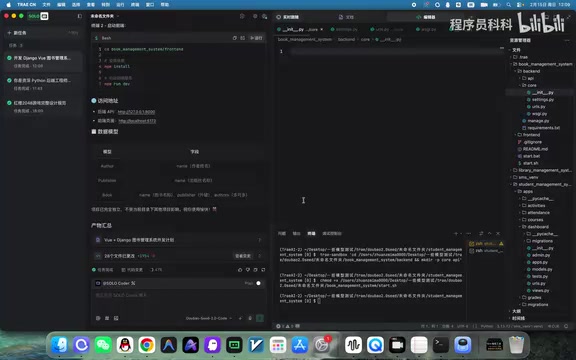Select the settings.py editor tab
Screen dimensions: 576x360
(x=344, y=29)
